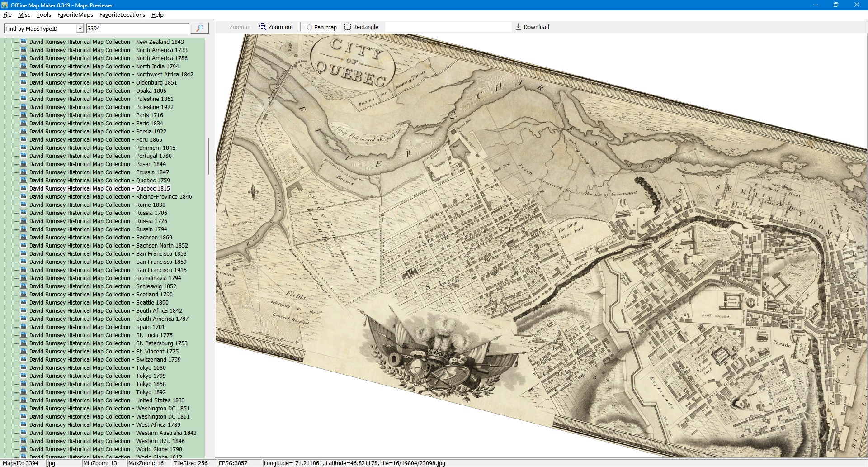The image size is (868, 467).
Task: Open the Find by MapsTypeID dropdown
Action: point(80,29)
